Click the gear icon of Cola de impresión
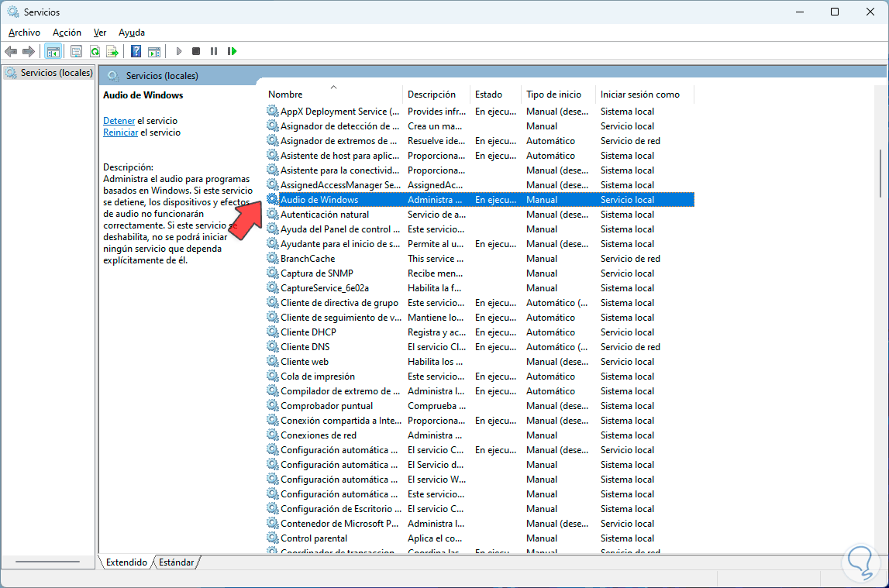The height and width of the screenshot is (588, 889). [x=273, y=377]
